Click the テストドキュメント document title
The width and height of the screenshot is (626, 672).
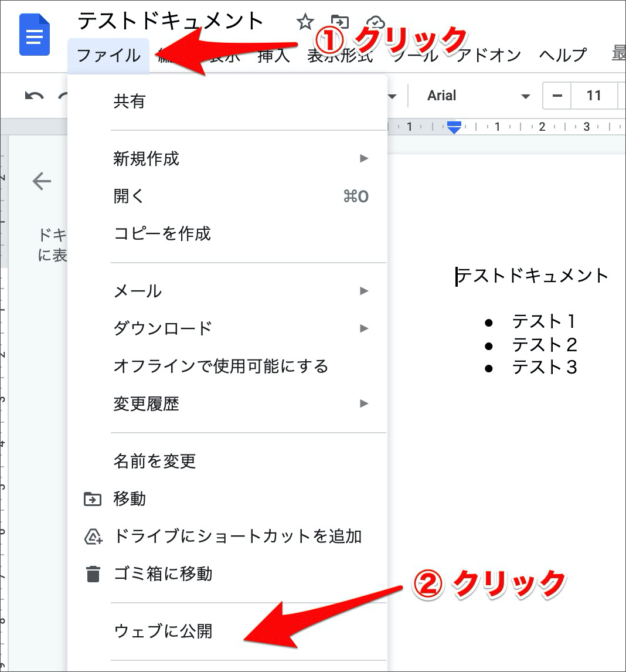pyautogui.click(x=171, y=22)
